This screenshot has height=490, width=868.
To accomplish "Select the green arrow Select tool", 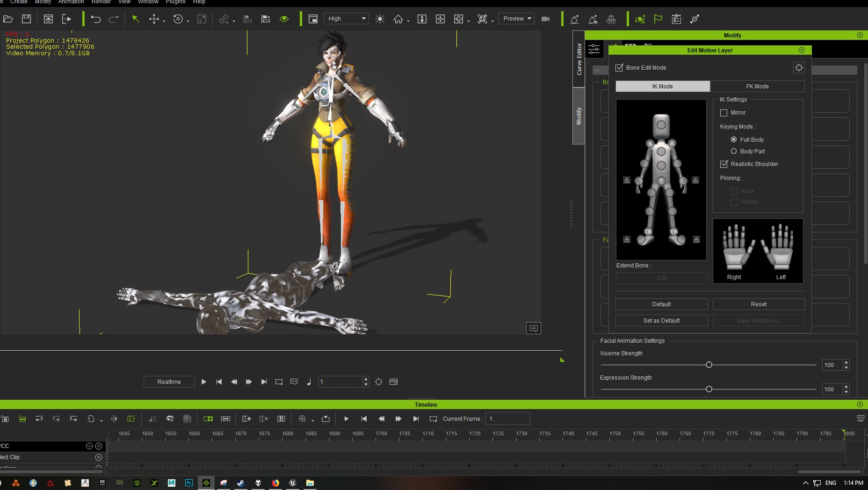I will 135,19.
